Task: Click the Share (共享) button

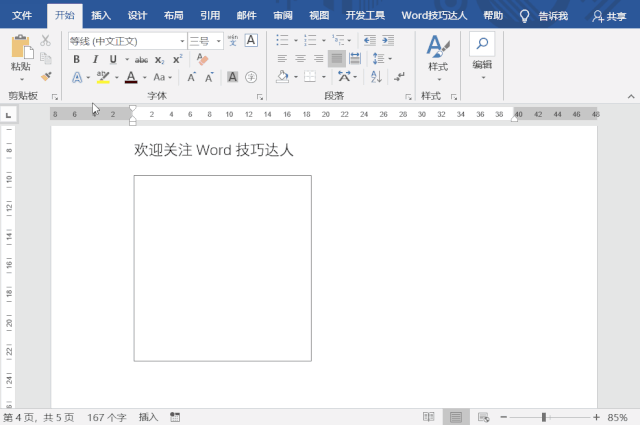Action: click(x=609, y=16)
